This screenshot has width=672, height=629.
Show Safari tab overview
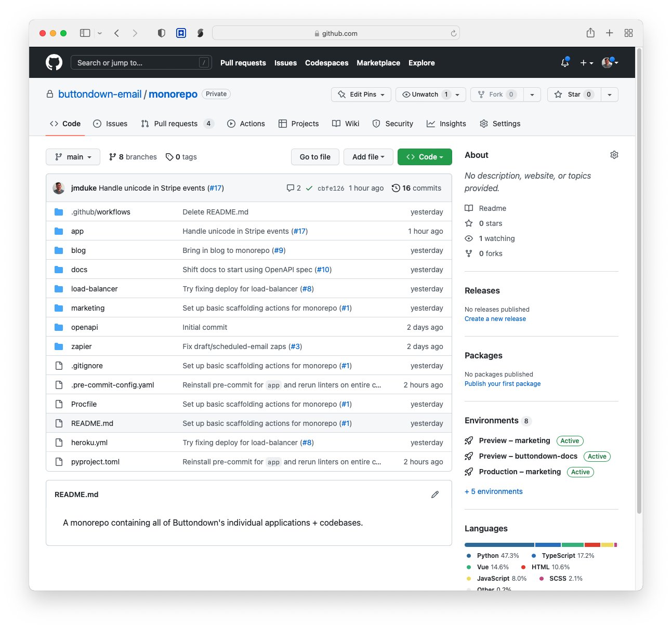(x=628, y=33)
